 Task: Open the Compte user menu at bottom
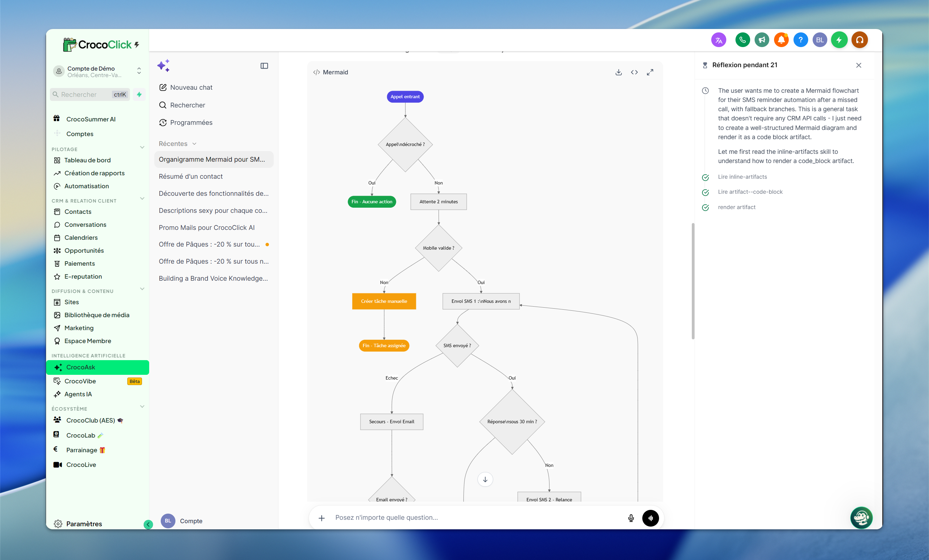tap(182, 521)
